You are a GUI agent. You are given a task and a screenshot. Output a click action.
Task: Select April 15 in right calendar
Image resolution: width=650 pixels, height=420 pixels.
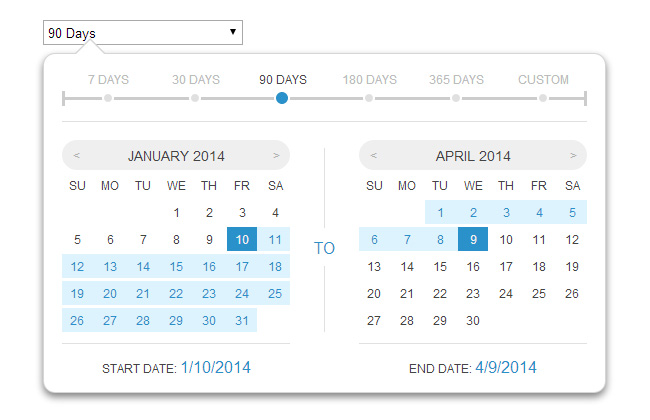pos(440,267)
